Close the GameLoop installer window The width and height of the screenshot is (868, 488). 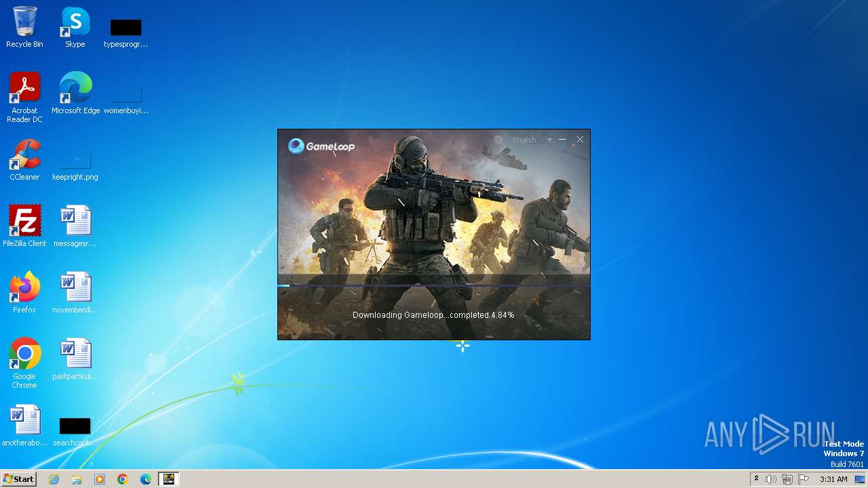pos(580,140)
